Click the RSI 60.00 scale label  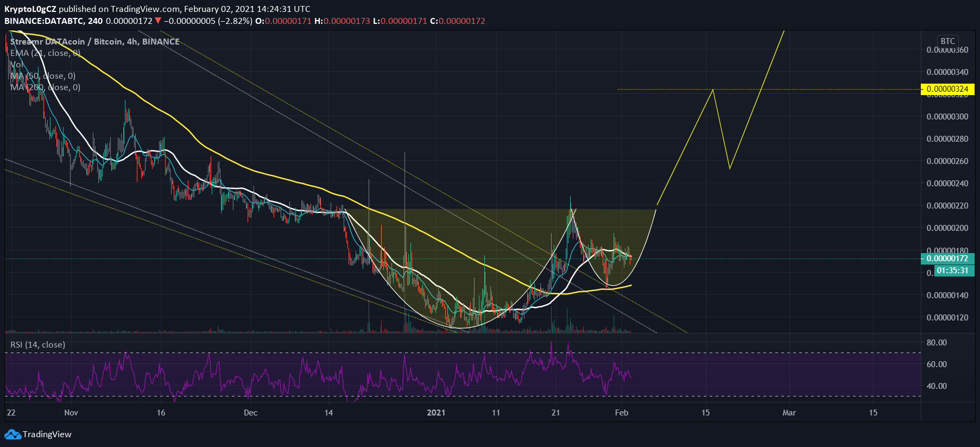937,364
